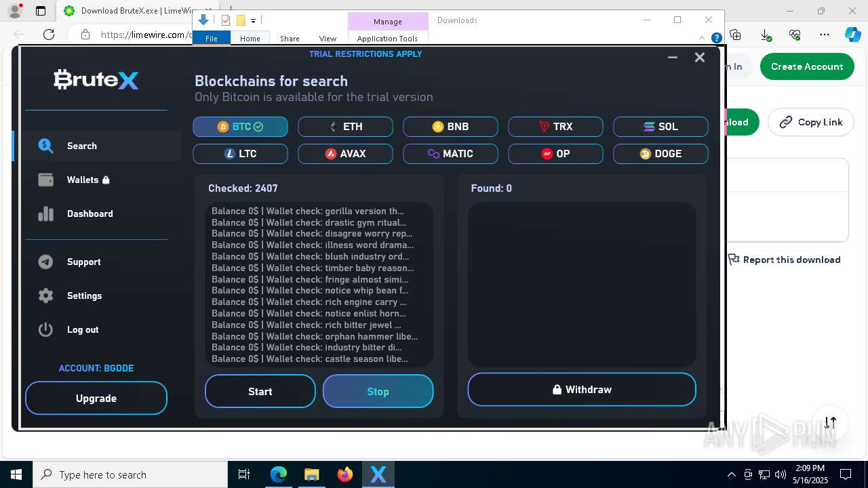Select the SOL blockchain button
868x488 pixels.
tap(660, 127)
